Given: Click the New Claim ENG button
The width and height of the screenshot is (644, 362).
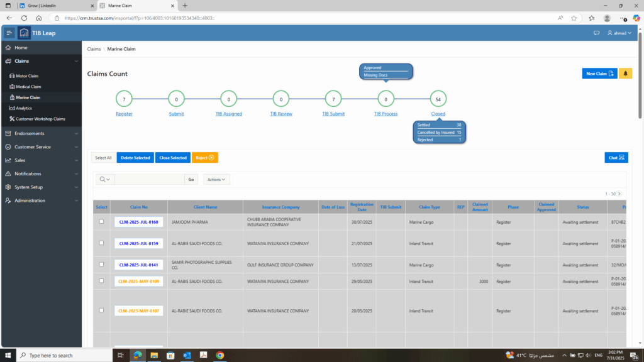Looking at the screenshot, I should pyautogui.click(x=599, y=73).
